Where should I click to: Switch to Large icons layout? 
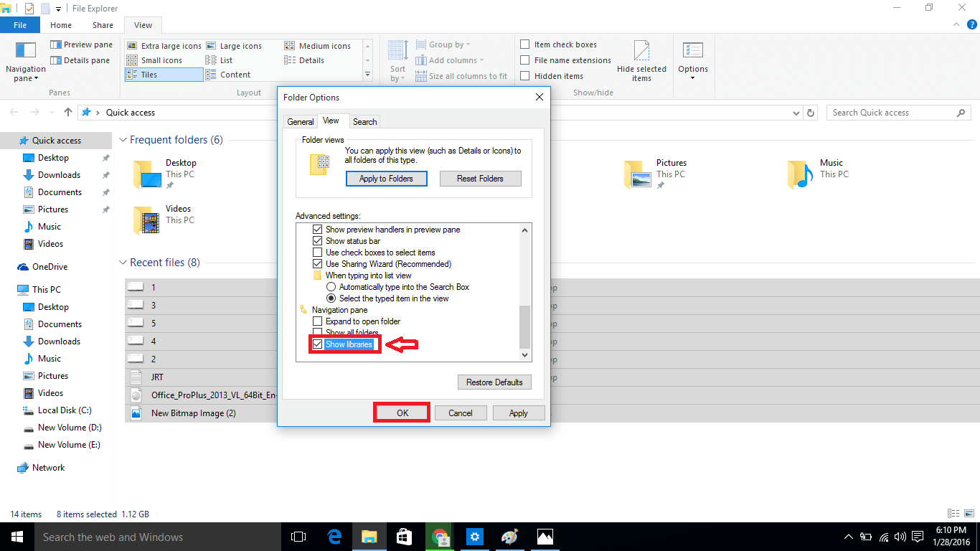(x=240, y=45)
